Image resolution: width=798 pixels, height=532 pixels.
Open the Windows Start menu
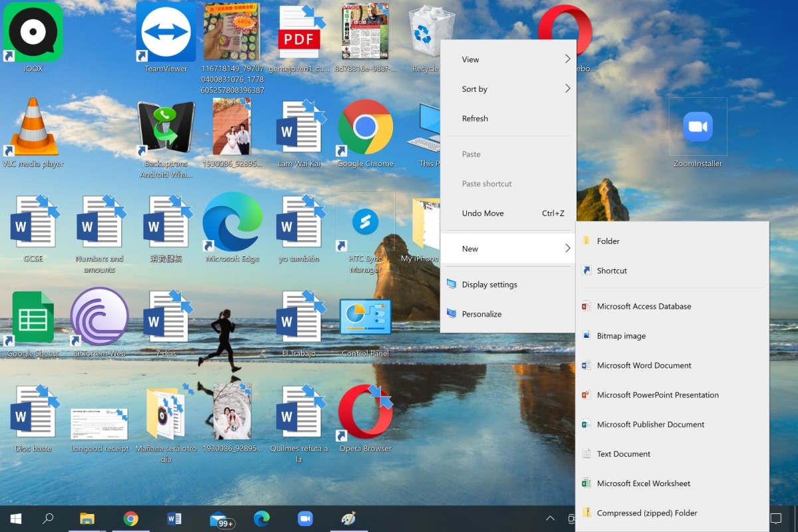tap(16, 519)
